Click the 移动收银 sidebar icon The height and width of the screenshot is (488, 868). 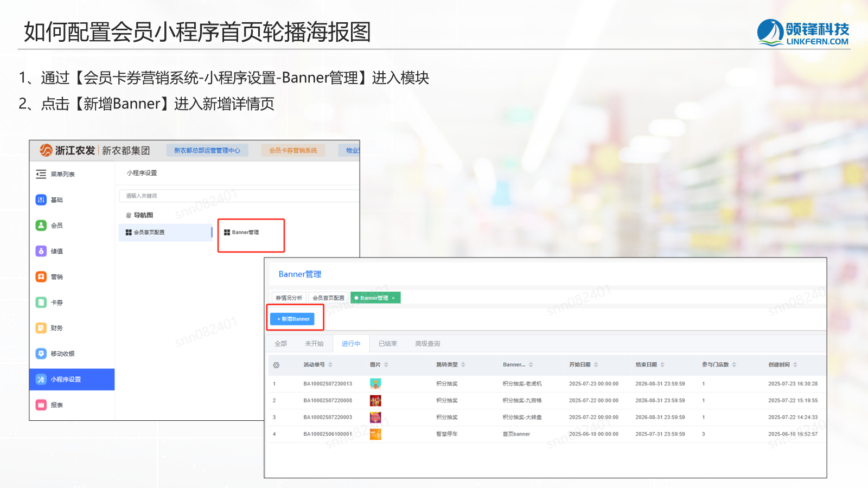click(x=41, y=354)
